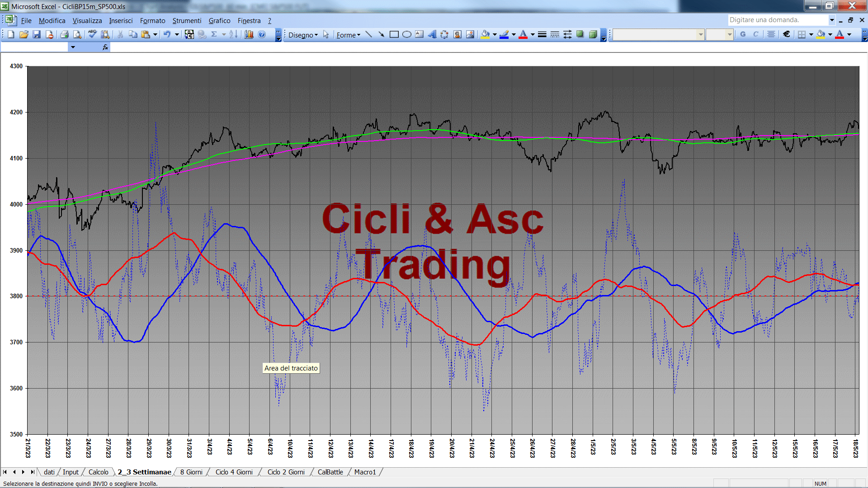
Task: Click the Sort ascending icon
Action: click(x=233, y=34)
